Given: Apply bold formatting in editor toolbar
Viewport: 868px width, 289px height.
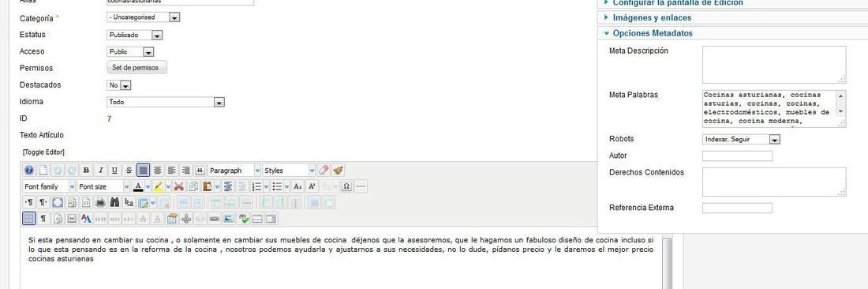Looking at the screenshot, I should coord(86,171).
